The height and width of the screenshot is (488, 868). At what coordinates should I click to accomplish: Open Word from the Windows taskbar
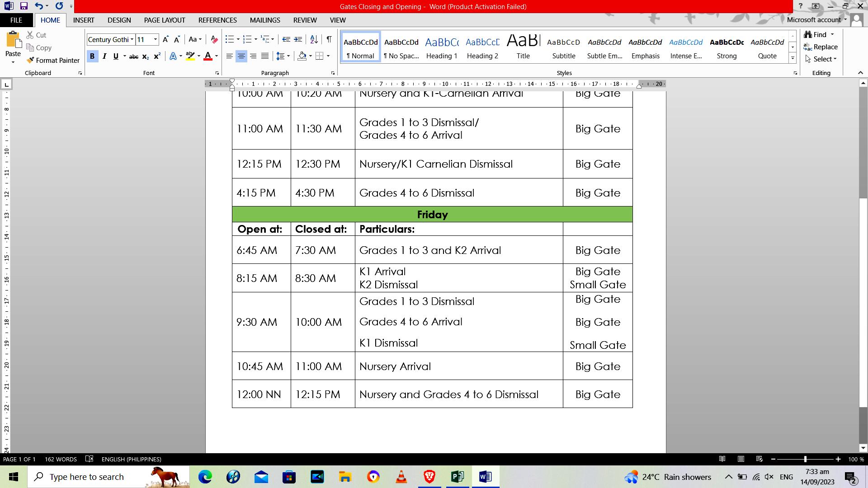tap(485, 477)
